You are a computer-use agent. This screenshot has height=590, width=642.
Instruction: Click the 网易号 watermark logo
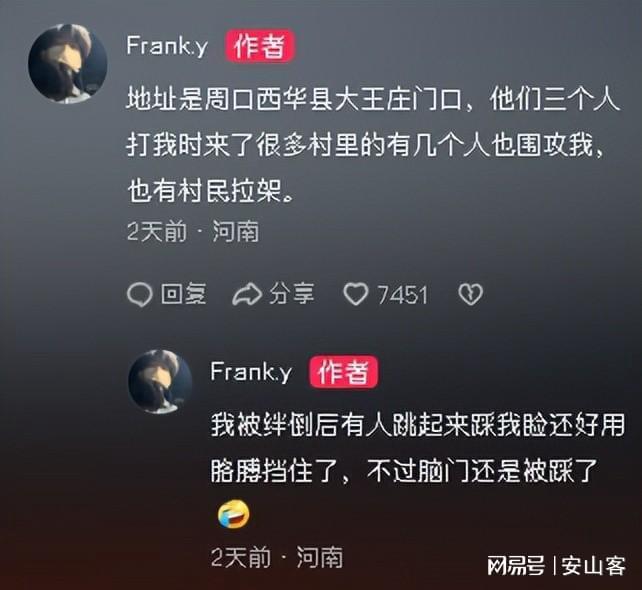click(x=516, y=566)
